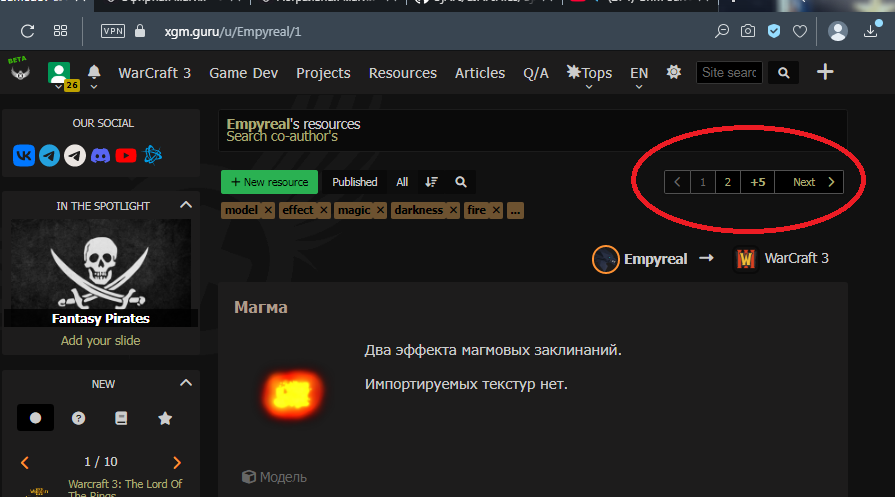This screenshot has height=497, width=895.
Task: Toggle the VPN badge in address bar
Action: 112,31
